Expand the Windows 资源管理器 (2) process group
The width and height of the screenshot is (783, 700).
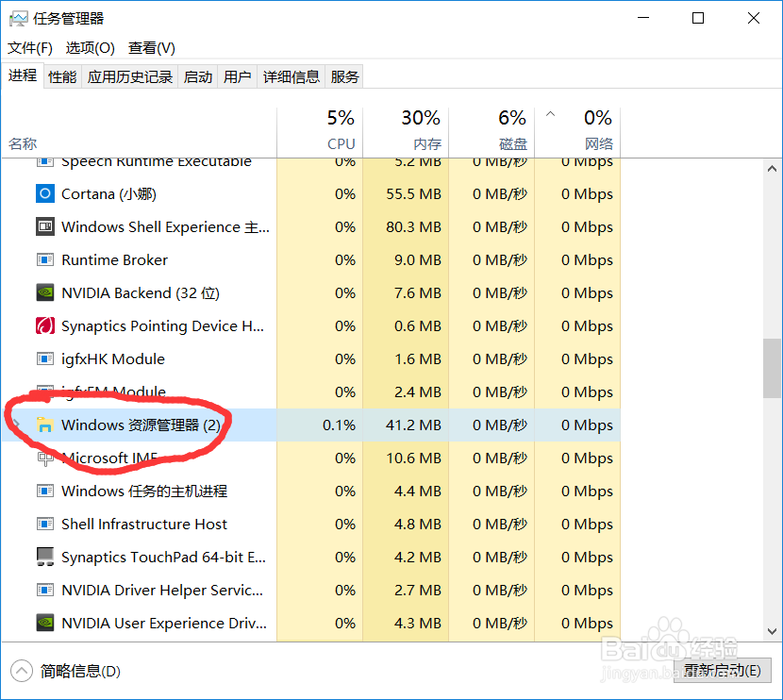coord(16,425)
